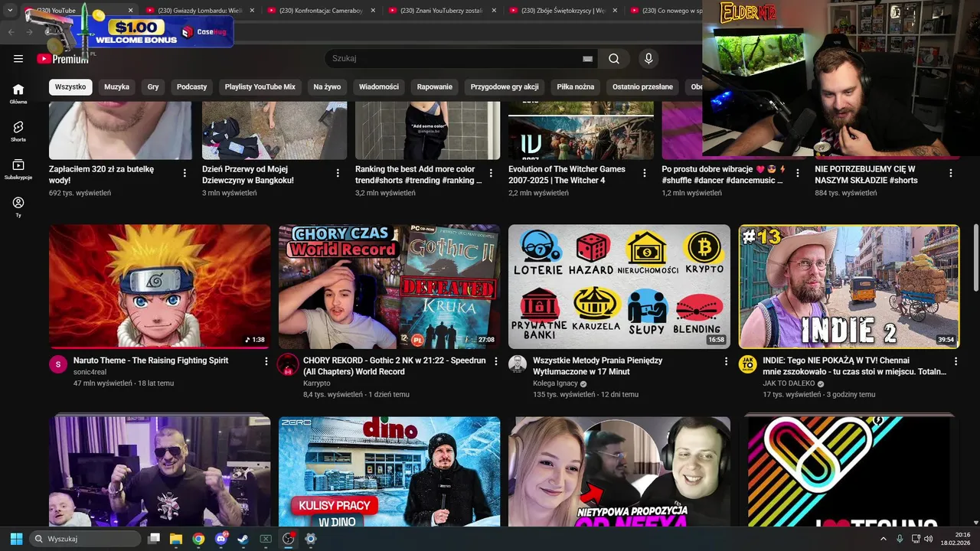
Task: Click Kolega Ignacy channel avatar
Action: pos(518,364)
